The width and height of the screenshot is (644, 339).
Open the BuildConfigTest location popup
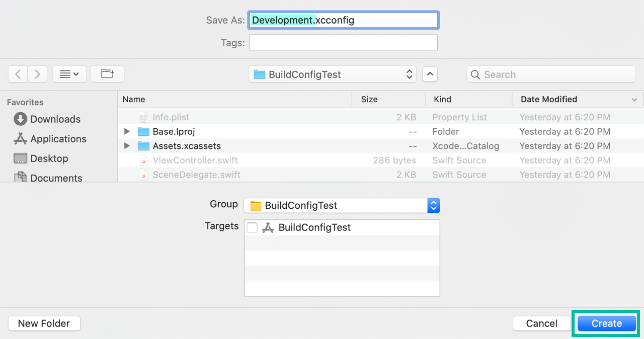333,74
